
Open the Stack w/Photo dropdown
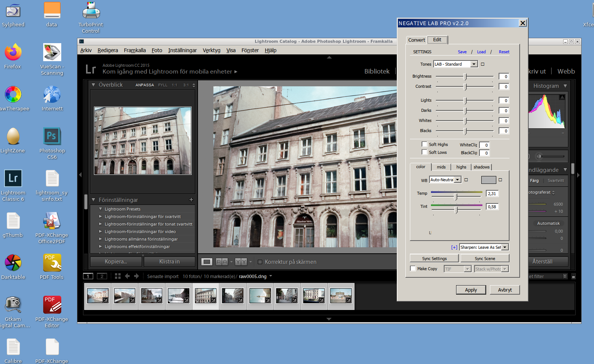click(x=491, y=269)
